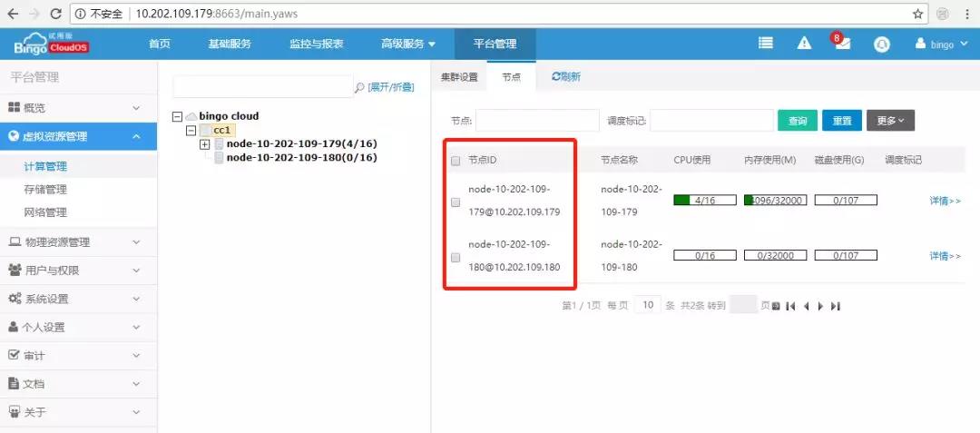Open 详情>> for node-10-202-109-180
Screen dimensions: 980x433
(945, 256)
